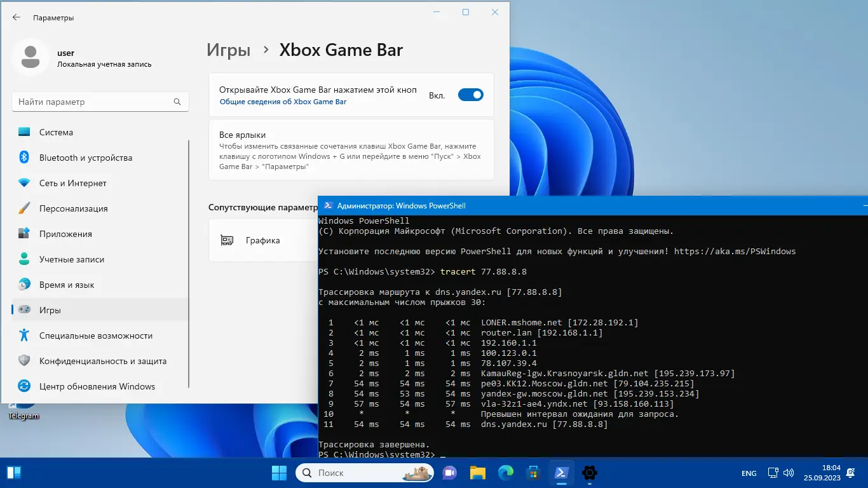Open Microsoft Edge from taskbar
Screen dimensions: 868x488
click(x=506, y=473)
